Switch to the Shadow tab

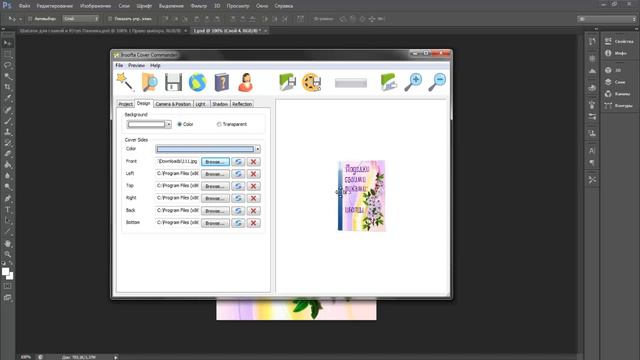(220, 104)
